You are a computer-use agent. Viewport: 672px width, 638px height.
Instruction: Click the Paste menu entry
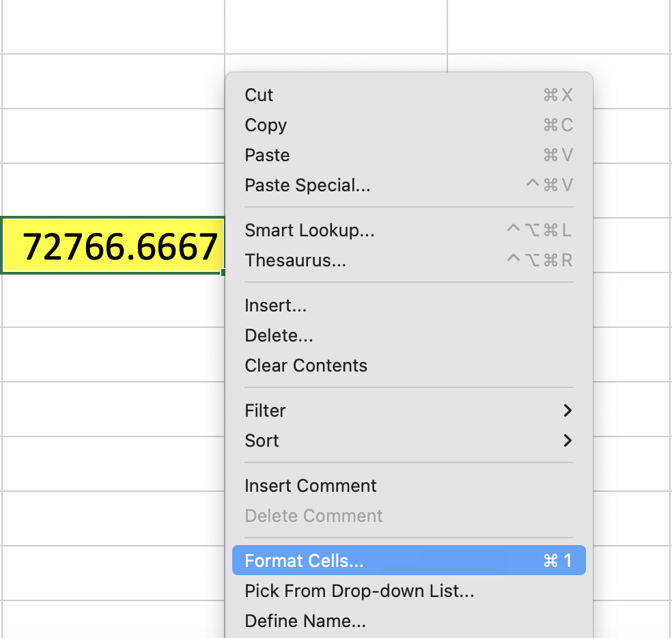267,155
